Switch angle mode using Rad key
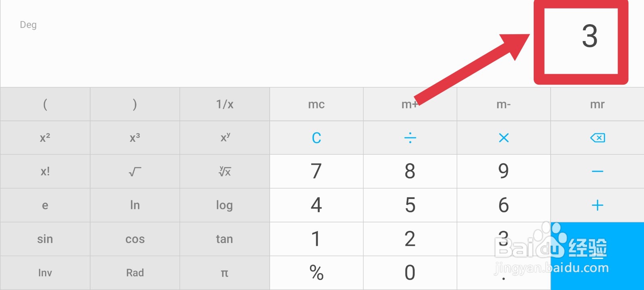This screenshot has height=290, width=644. 135,273
